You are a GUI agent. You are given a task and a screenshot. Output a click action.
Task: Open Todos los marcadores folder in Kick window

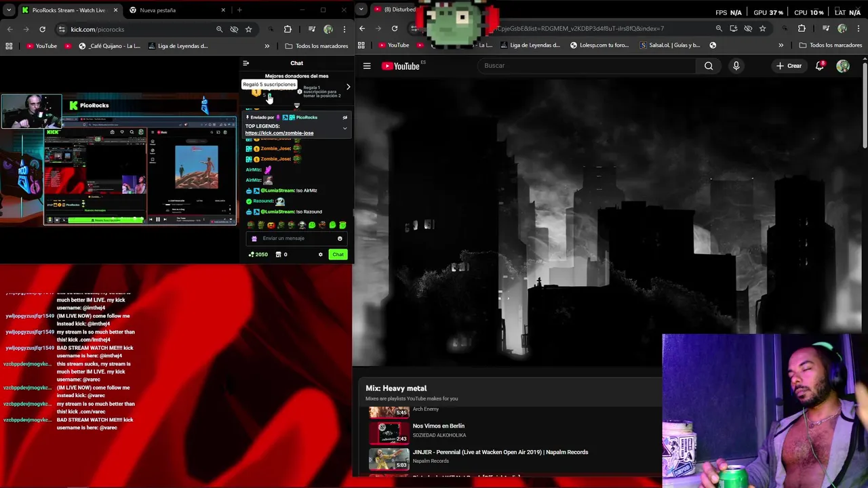[317, 46]
